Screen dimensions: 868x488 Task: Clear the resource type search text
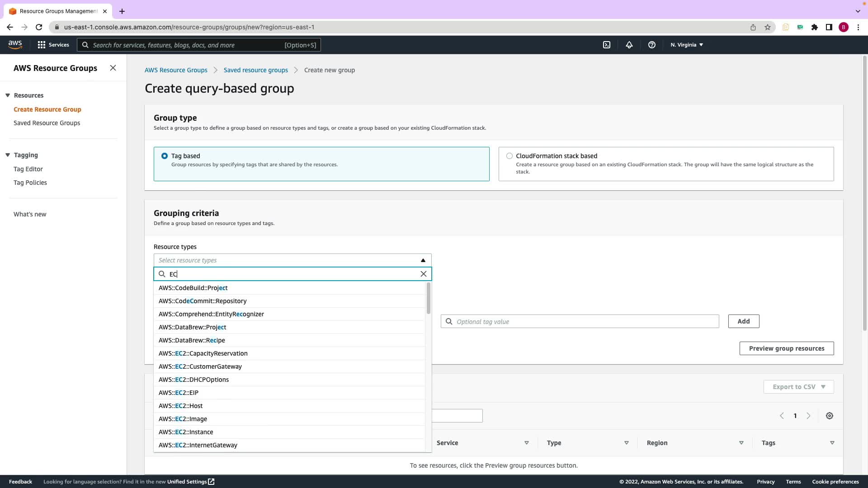coord(423,274)
